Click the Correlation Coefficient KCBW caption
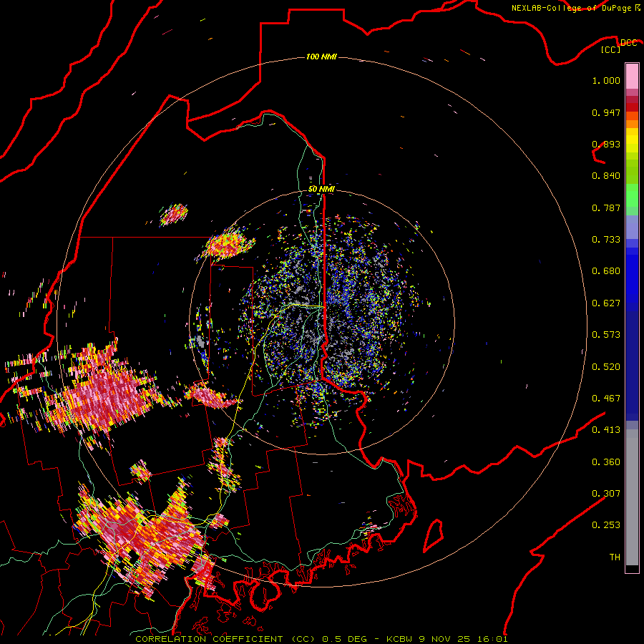 click(321, 639)
